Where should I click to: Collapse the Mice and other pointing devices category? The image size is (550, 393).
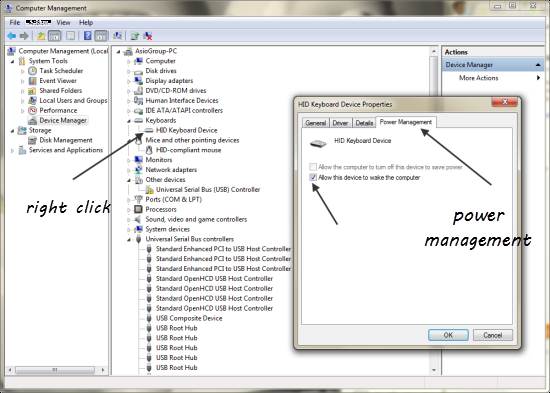(x=129, y=140)
